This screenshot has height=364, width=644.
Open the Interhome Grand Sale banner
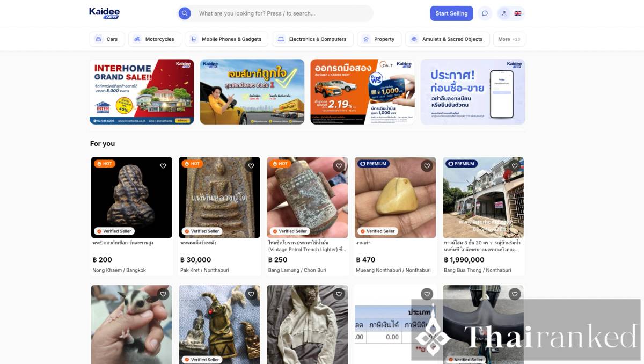(x=142, y=92)
